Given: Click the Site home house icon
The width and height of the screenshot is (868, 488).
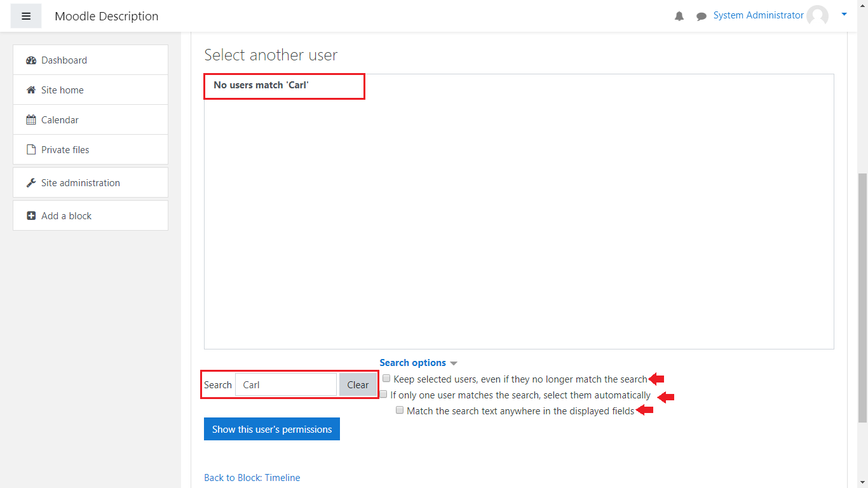Looking at the screenshot, I should tap(31, 90).
